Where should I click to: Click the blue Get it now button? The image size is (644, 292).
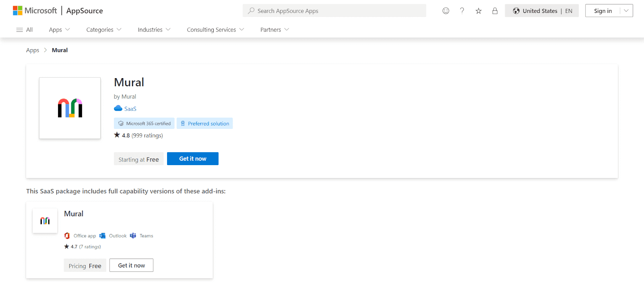pos(193,159)
